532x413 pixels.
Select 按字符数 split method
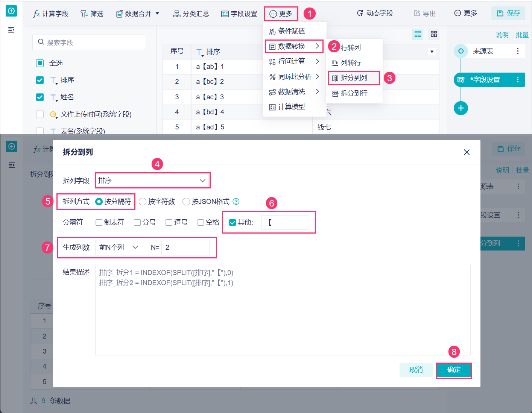143,202
